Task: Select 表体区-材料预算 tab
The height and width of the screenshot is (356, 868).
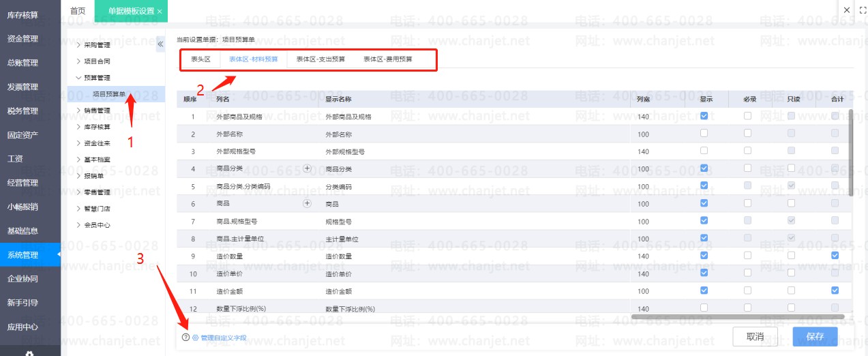Action: [254, 59]
